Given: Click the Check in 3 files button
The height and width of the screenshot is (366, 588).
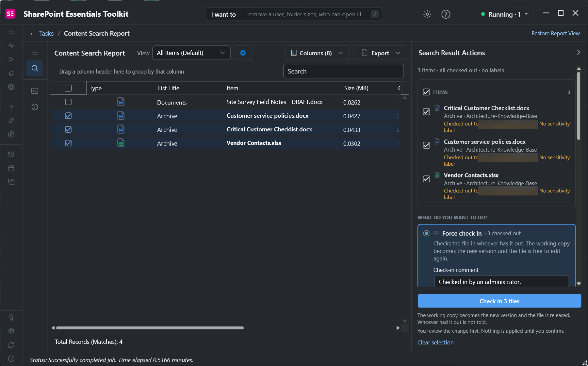Looking at the screenshot, I should click(499, 301).
